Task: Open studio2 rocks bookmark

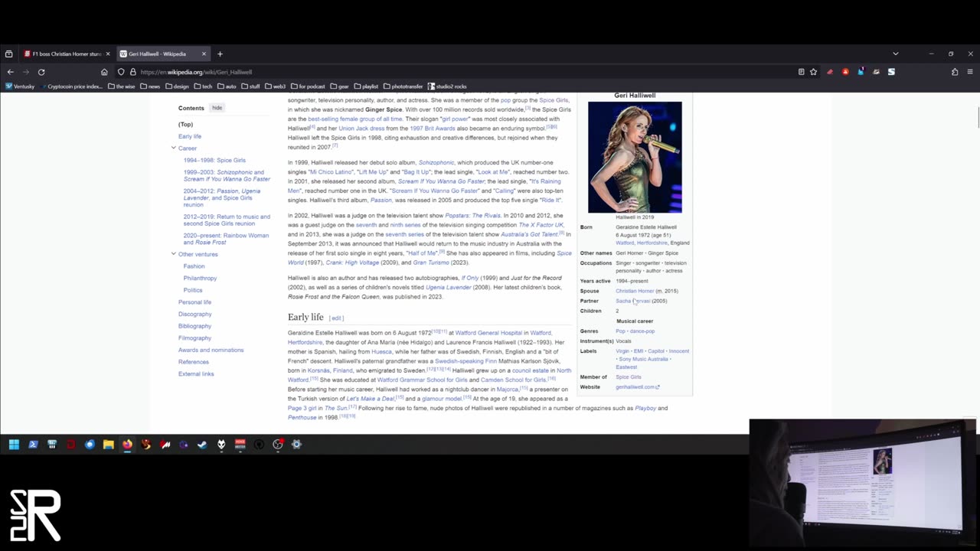Action: coord(447,86)
